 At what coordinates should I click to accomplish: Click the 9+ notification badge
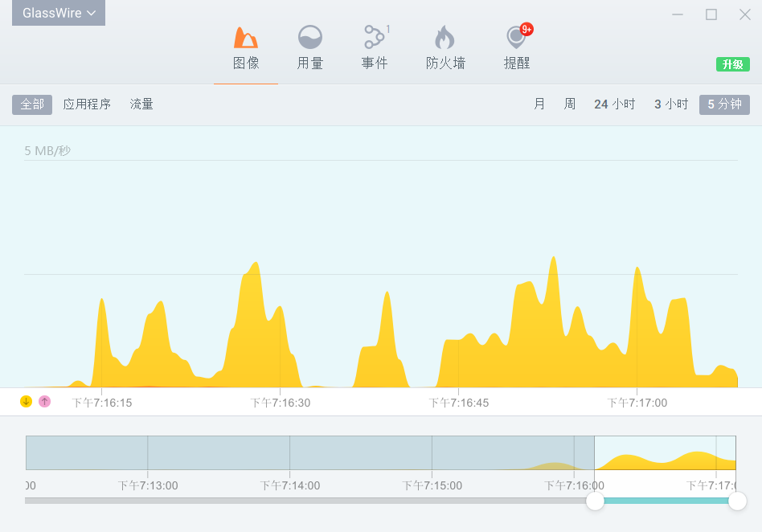coord(526,29)
